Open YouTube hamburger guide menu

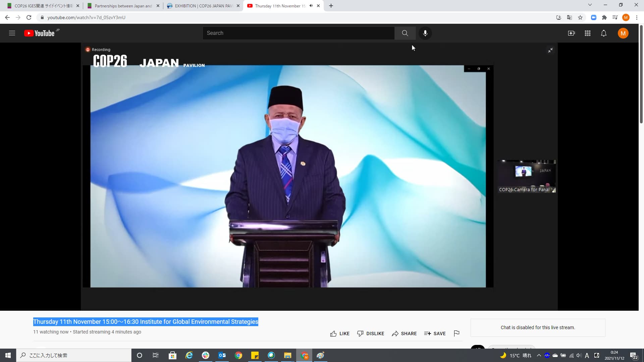pos(12,33)
